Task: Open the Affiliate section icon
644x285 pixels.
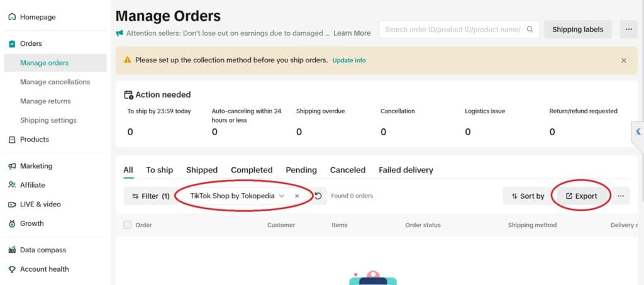Action: pyautogui.click(x=12, y=185)
